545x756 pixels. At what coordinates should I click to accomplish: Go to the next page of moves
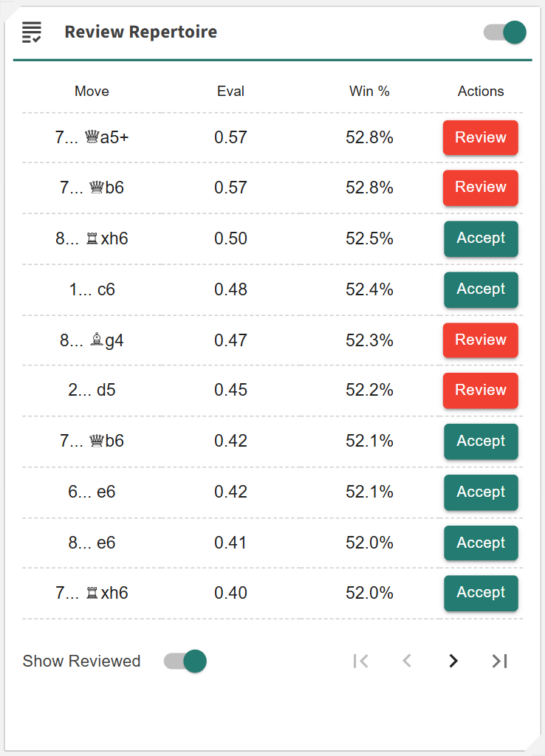tap(453, 661)
